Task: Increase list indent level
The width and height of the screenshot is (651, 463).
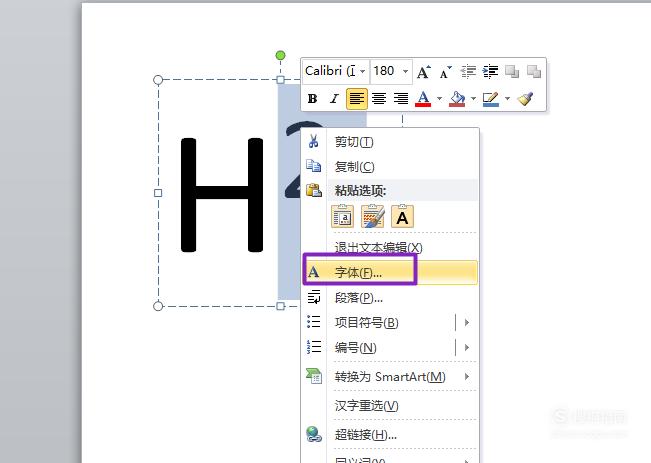Action: (x=490, y=72)
